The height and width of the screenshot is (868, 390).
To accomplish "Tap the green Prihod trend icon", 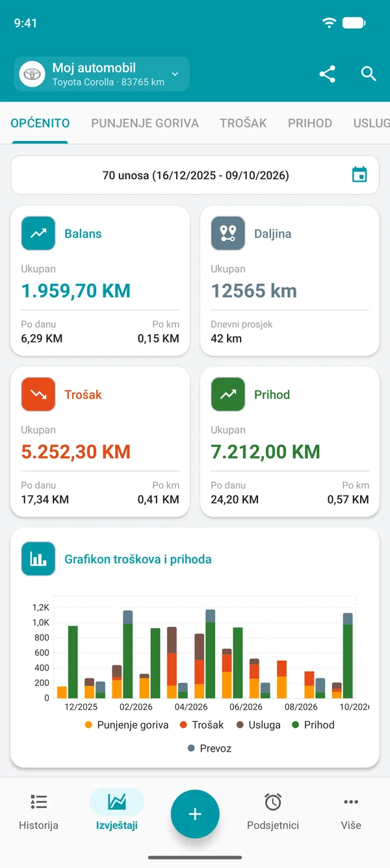I will click(228, 394).
